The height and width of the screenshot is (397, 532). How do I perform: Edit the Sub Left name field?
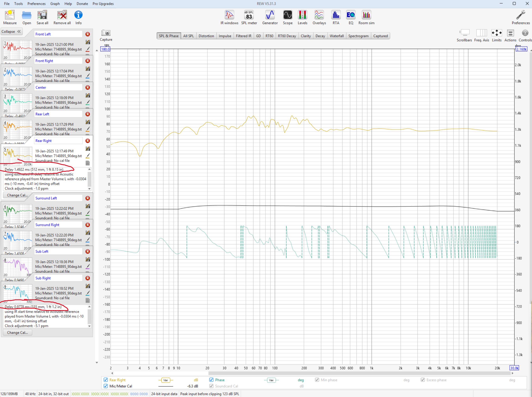click(x=58, y=251)
